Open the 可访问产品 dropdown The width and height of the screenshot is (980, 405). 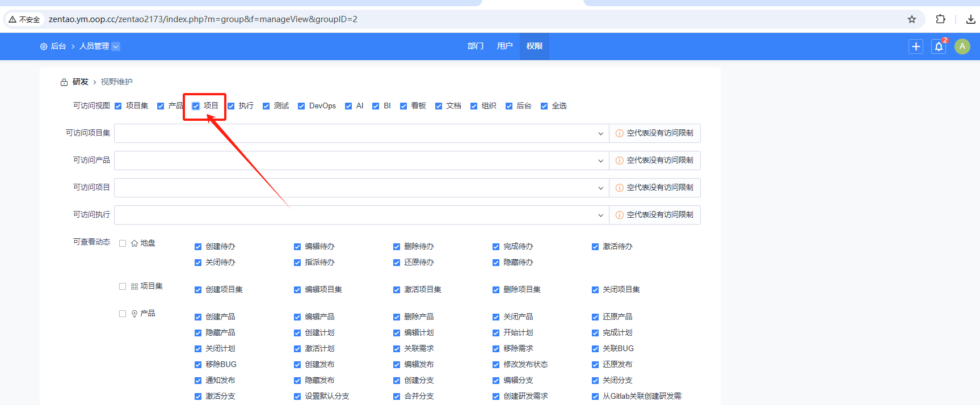(x=361, y=161)
